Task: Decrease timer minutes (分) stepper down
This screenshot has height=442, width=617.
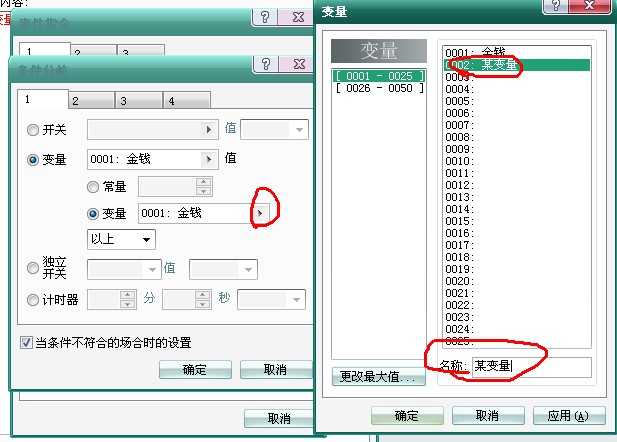Action: (127, 304)
